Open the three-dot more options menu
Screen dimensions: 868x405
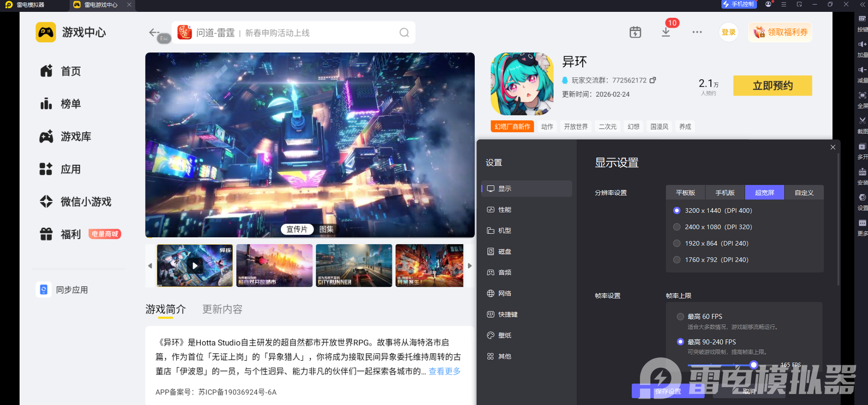pos(697,32)
